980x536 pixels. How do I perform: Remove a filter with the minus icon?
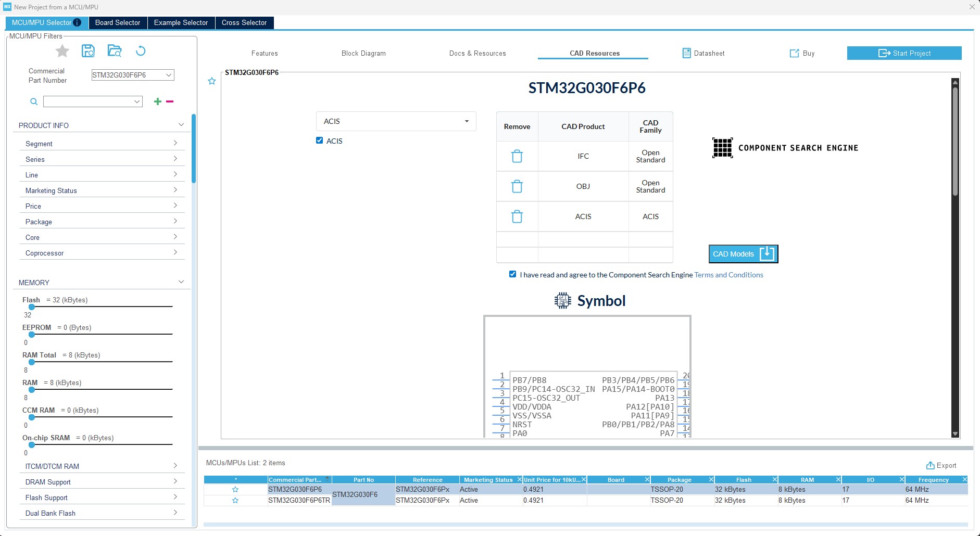coord(170,101)
